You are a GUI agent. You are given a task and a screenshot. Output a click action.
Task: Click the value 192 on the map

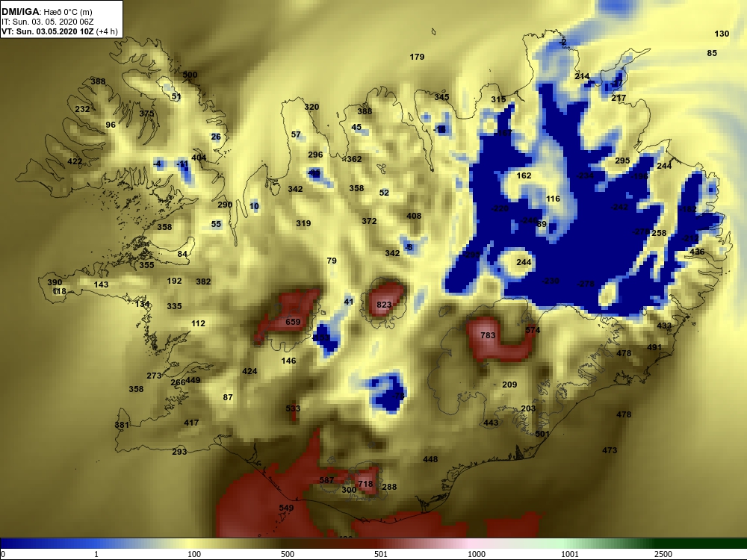174,281
